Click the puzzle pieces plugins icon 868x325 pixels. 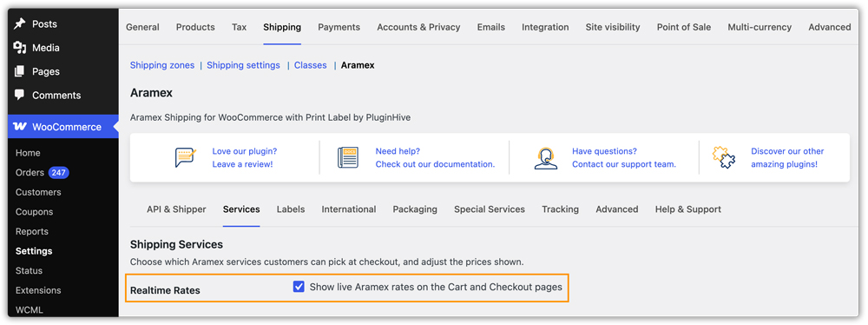724,157
